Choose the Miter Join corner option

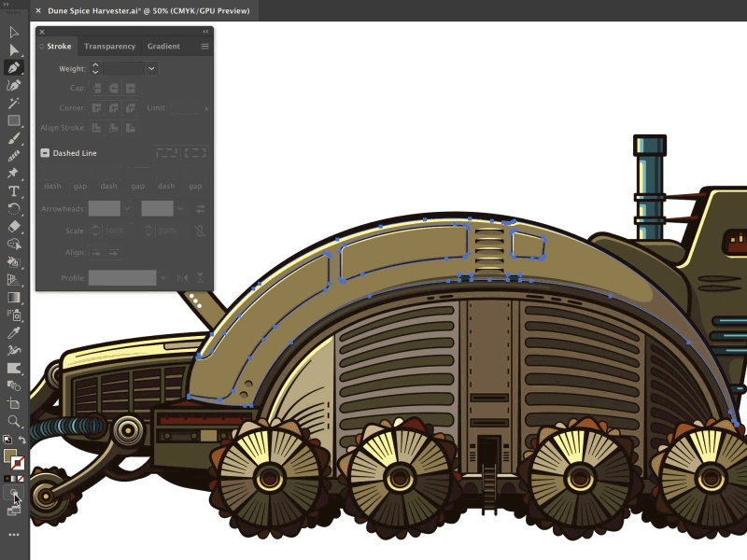pyautogui.click(x=97, y=108)
